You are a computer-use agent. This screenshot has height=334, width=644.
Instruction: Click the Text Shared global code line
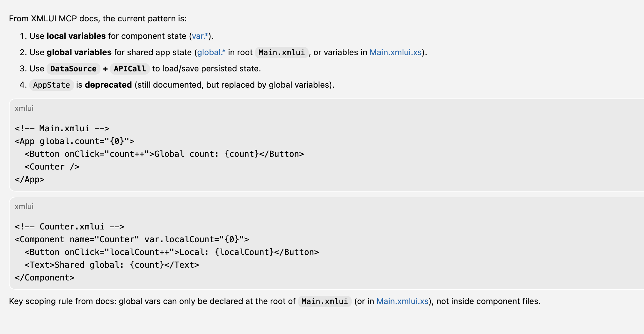112,265
